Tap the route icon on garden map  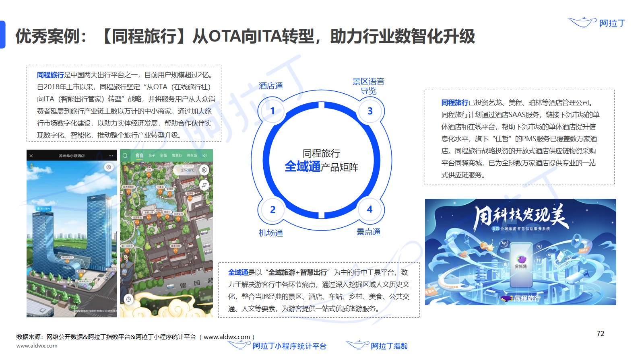tap(204, 185)
